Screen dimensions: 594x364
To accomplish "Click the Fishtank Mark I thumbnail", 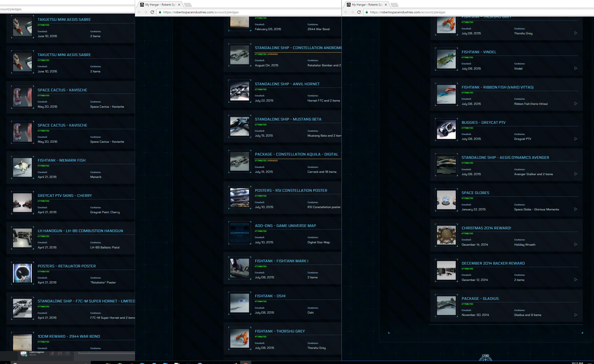I will click(240, 268).
